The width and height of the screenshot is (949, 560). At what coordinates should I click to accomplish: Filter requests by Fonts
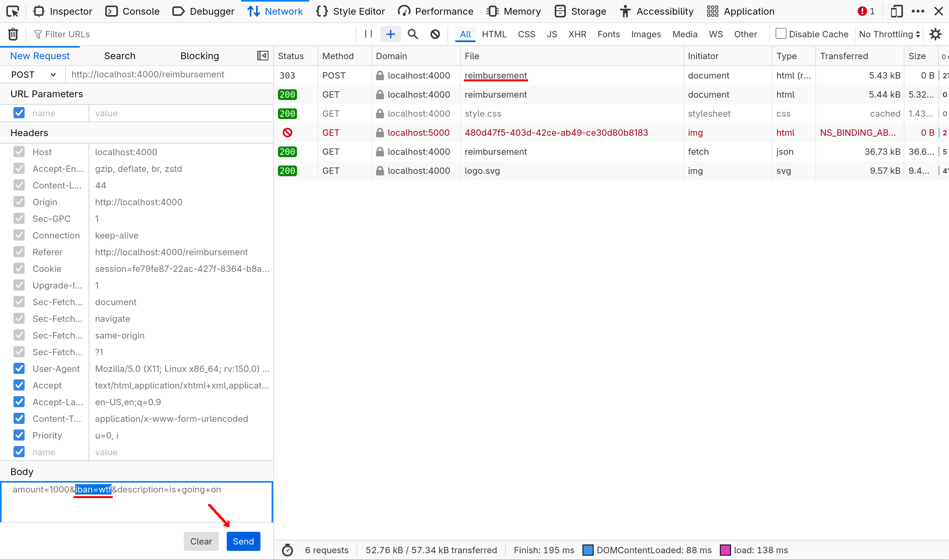tap(608, 34)
